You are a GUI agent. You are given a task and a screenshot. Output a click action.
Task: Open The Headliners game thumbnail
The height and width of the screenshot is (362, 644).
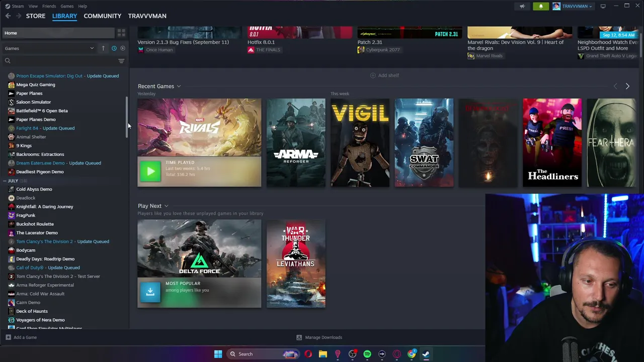pos(552,143)
